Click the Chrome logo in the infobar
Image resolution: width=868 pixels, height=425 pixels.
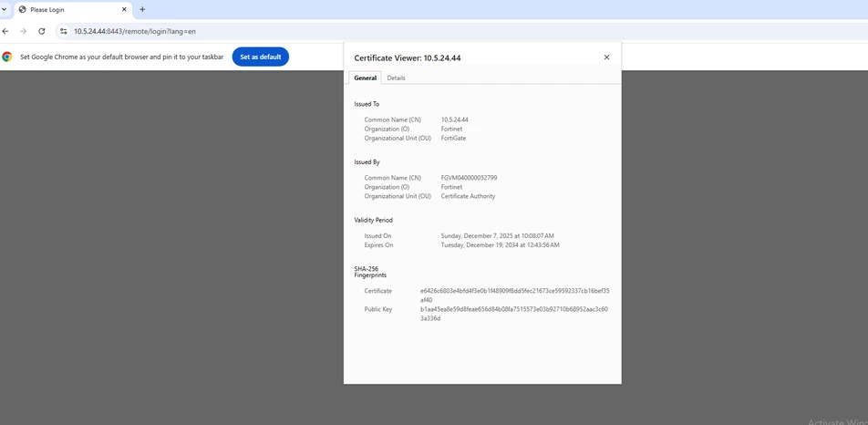point(7,57)
